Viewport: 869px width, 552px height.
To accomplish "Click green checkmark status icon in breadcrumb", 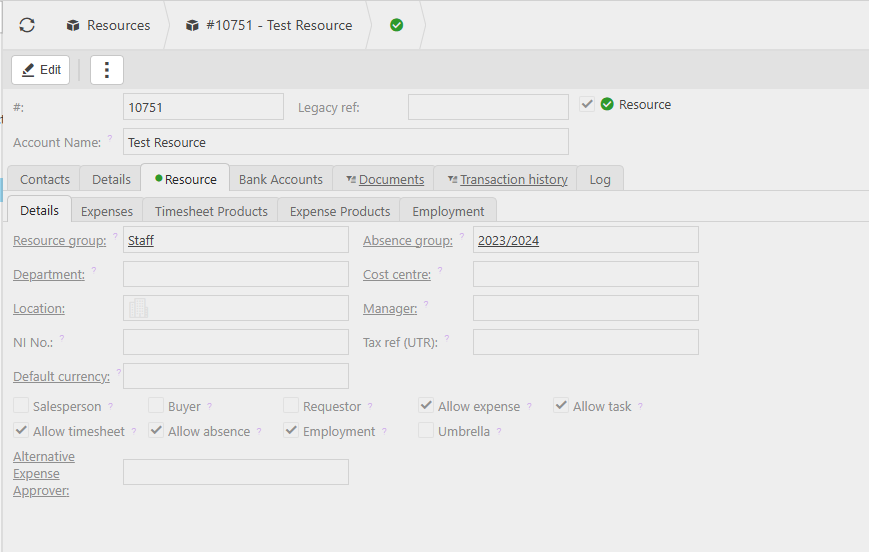I will pos(396,25).
